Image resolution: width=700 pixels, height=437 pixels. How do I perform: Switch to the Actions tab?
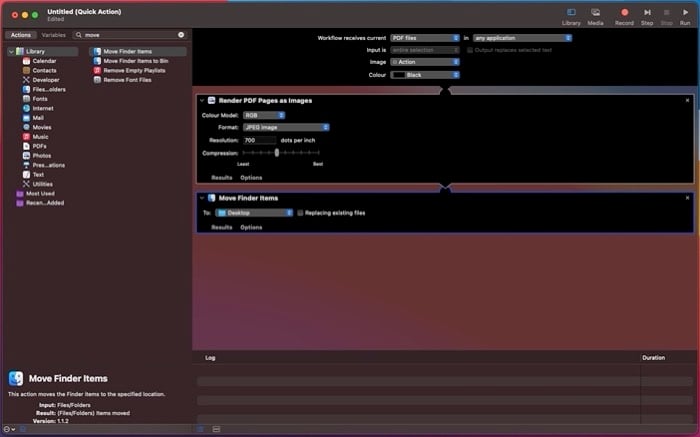point(21,35)
